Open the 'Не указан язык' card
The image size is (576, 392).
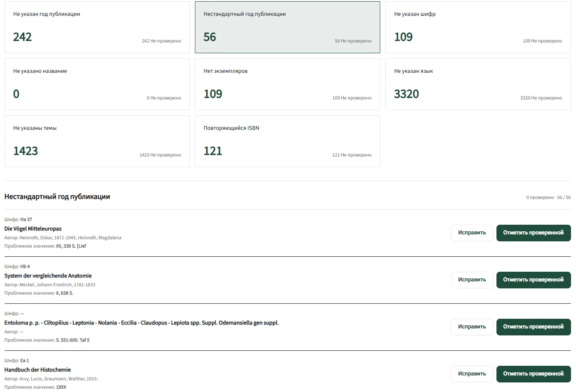coord(478,84)
